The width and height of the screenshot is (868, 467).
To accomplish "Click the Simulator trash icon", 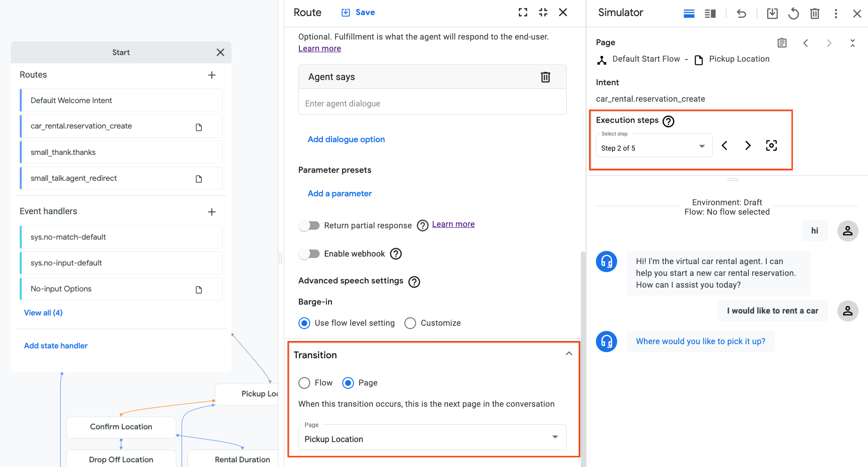I will (x=814, y=14).
